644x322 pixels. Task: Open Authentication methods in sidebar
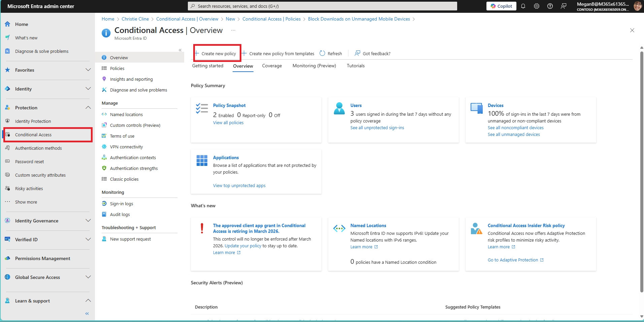tap(38, 148)
